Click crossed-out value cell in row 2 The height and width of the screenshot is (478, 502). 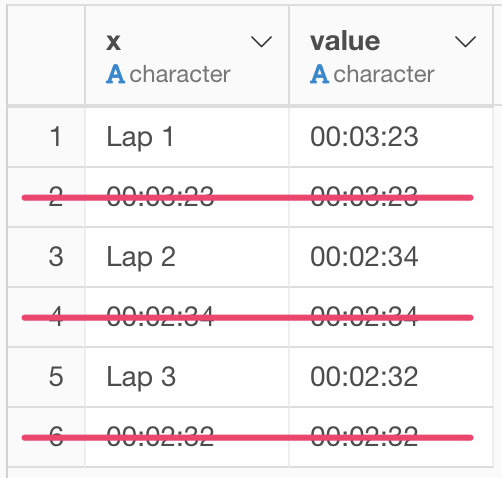coord(391,197)
